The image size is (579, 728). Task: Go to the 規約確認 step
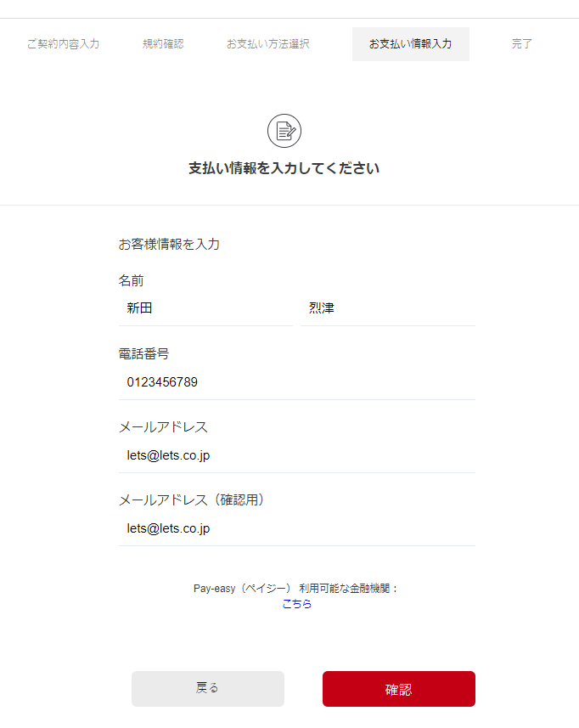[163, 44]
